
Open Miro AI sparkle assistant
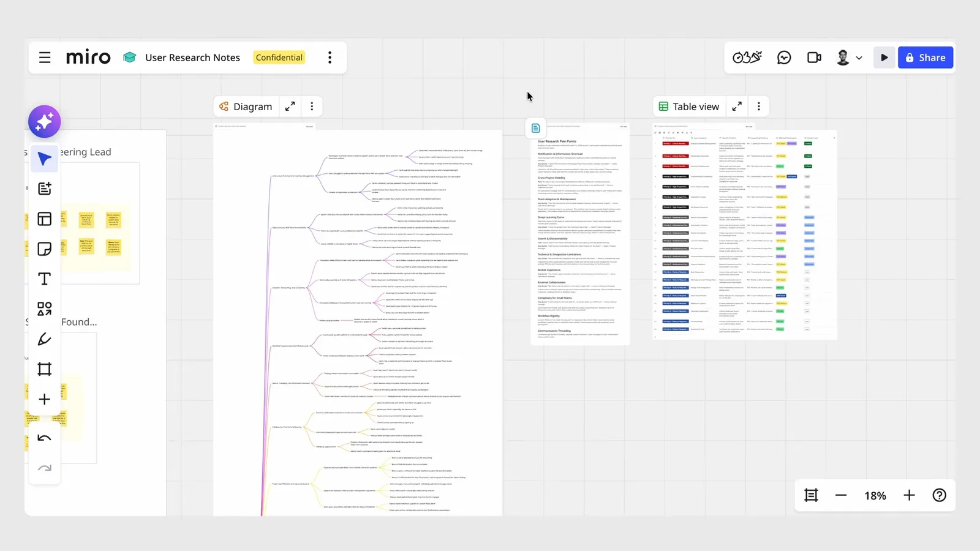pos(45,121)
